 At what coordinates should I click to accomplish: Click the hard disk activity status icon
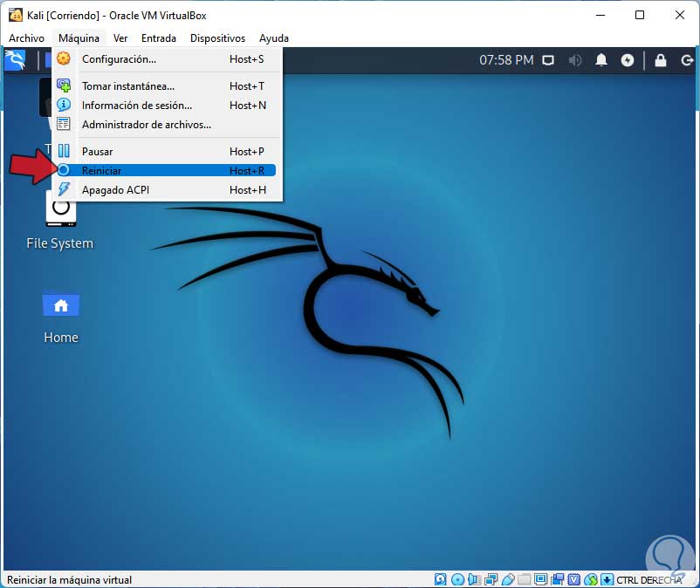tap(440, 579)
